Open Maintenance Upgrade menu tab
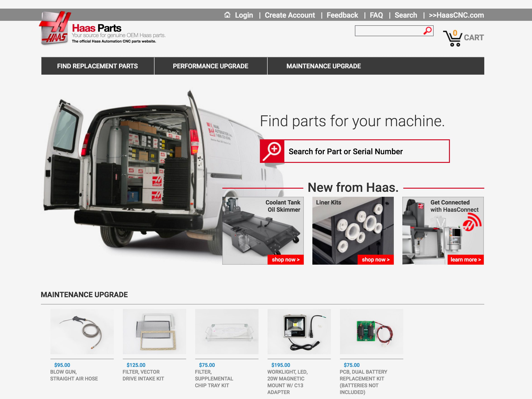 [323, 66]
